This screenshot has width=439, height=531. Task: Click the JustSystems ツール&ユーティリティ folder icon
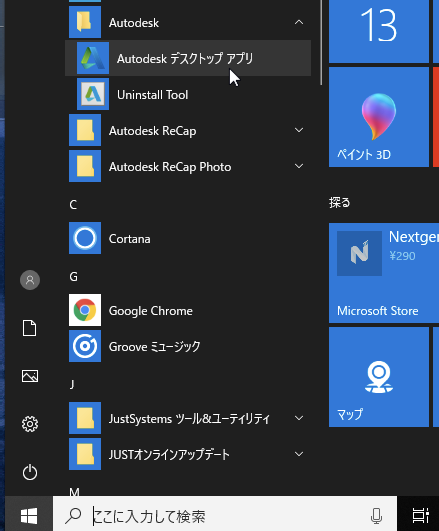click(x=85, y=418)
